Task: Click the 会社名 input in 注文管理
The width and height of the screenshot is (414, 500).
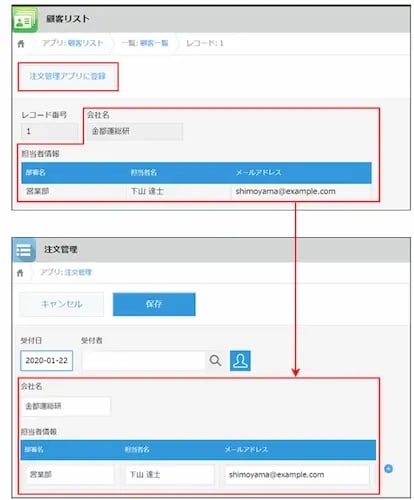Action: (66, 406)
